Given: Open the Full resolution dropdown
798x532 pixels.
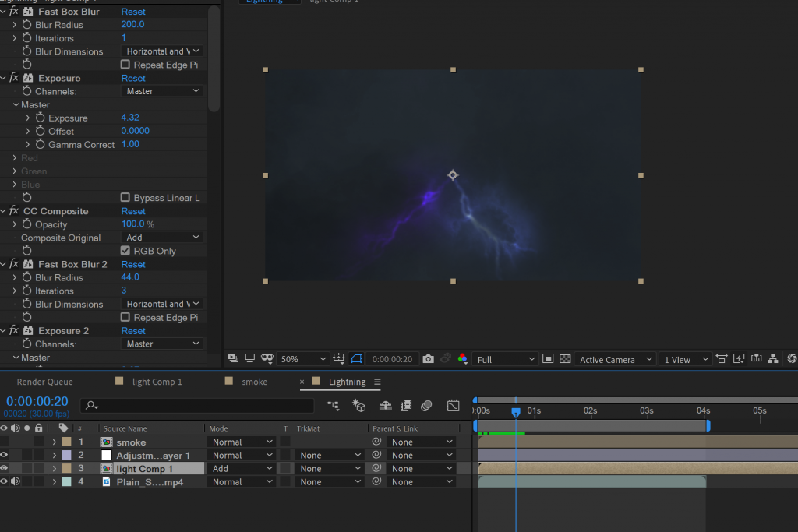Looking at the screenshot, I should (505, 359).
